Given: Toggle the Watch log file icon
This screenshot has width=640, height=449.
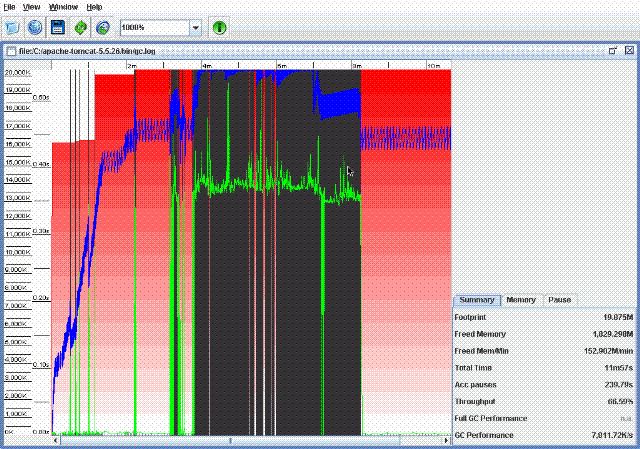Looking at the screenshot, I should pos(103,28).
